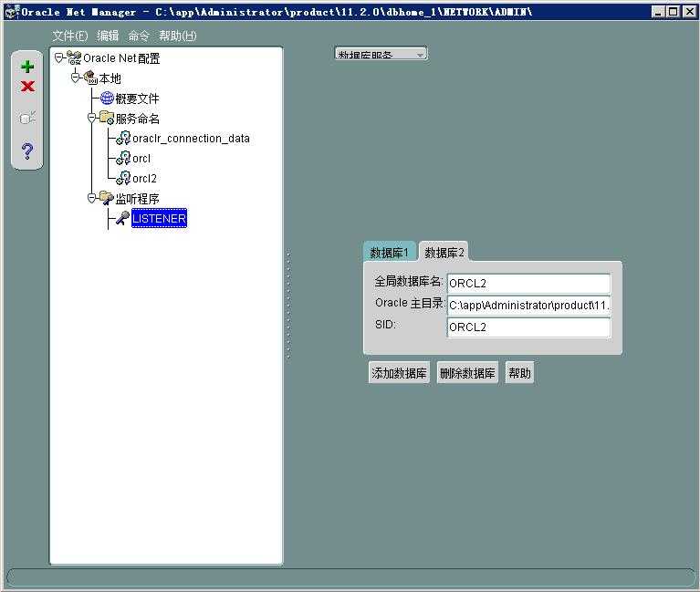This screenshot has width=700, height=592.
Task: Collapse the 服务命名 tree node
Action: click(92, 118)
